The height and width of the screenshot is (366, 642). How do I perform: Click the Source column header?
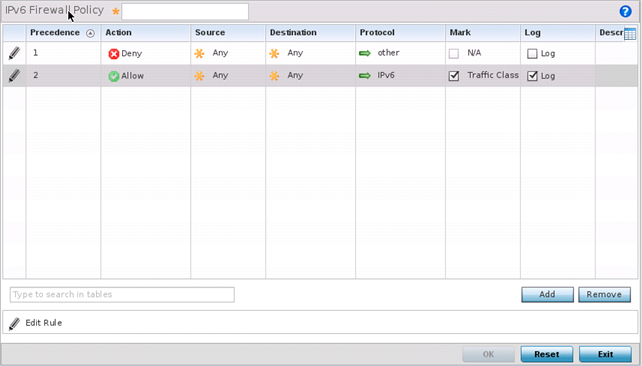pos(228,33)
